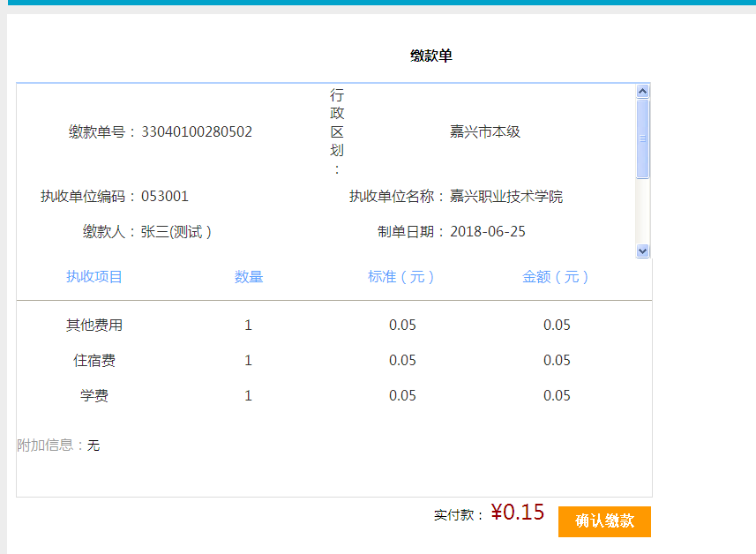This screenshot has height=554, width=756.
Task: Click the total amount ¥0.15
Action: [518, 513]
